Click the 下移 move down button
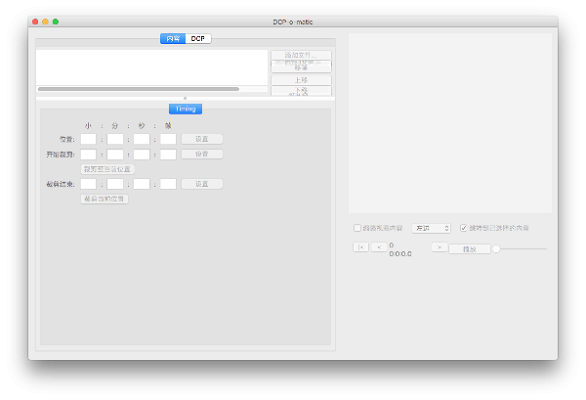This screenshot has width=586, height=400. (x=301, y=91)
